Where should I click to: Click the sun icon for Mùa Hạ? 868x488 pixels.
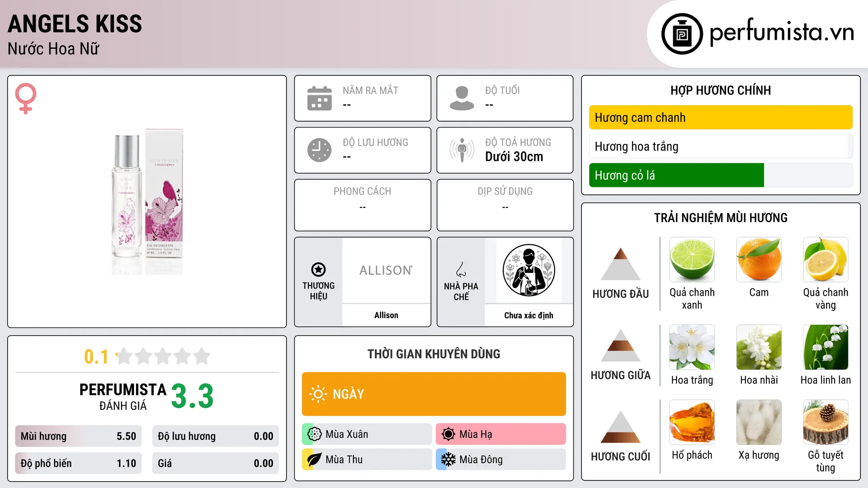tap(448, 434)
